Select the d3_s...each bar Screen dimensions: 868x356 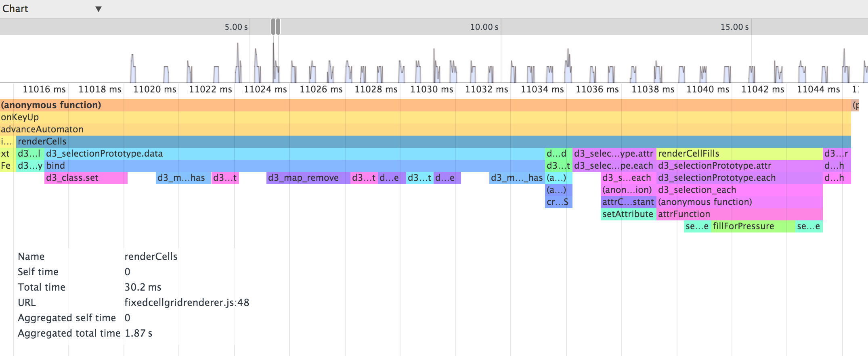pos(629,178)
